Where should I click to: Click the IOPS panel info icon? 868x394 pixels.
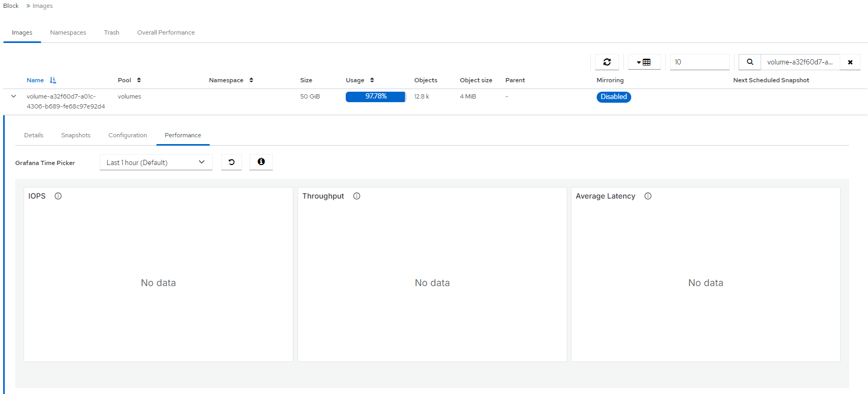[58, 196]
